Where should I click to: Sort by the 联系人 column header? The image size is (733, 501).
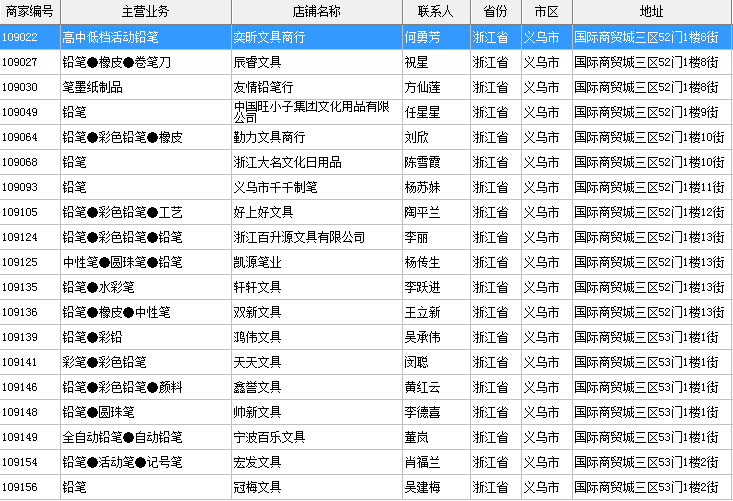pos(435,11)
